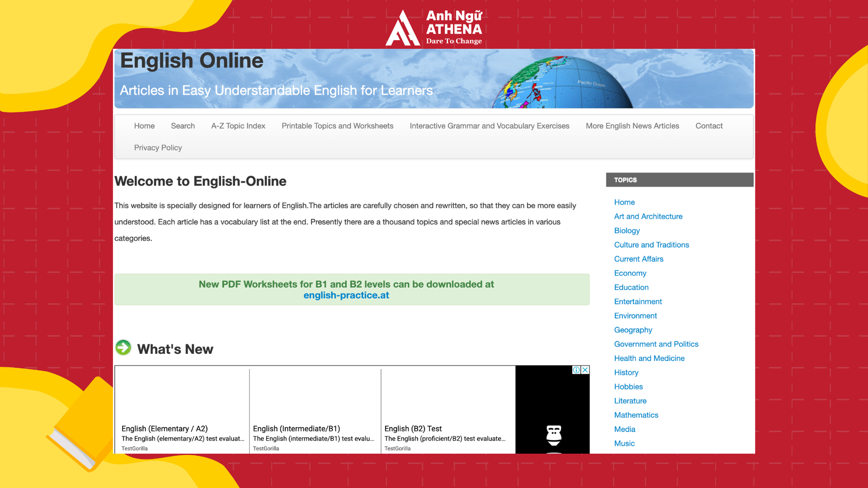The height and width of the screenshot is (488, 868).
Task: Click the green arrow beside What's New
Action: tap(123, 348)
